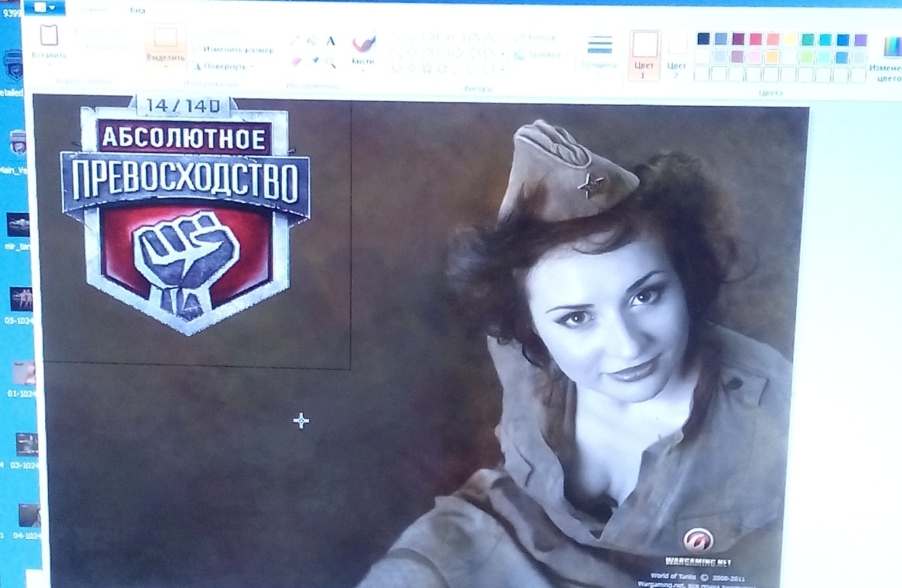The width and height of the screenshot is (902, 588).
Task: Pick the salmon swatch
Action: point(773,39)
